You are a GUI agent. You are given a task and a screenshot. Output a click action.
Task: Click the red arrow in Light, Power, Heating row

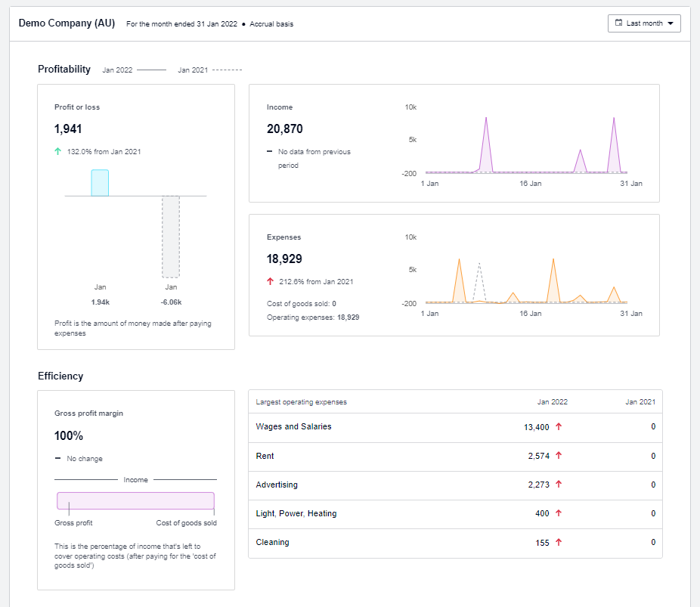pyautogui.click(x=559, y=513)
